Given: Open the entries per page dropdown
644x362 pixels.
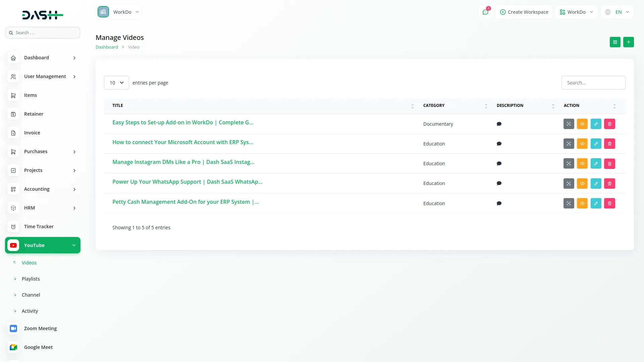Looking at the screenshot, I should [116, 82].
